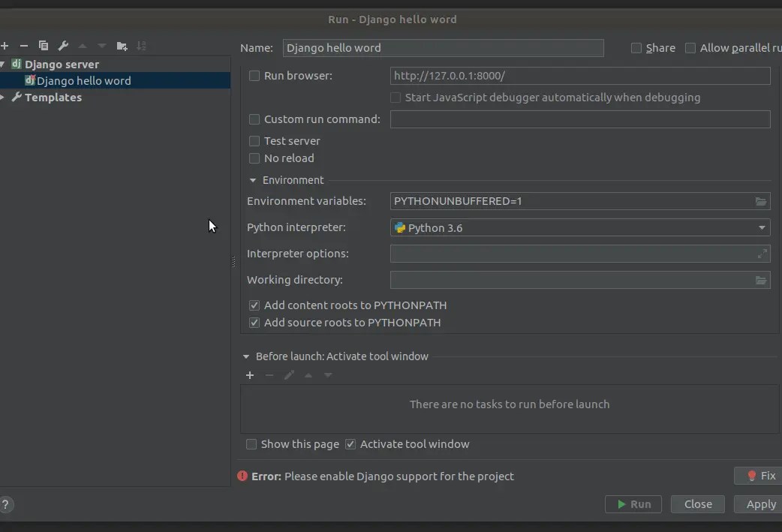The height and width of the screenshot is (532, 782).
Task: Copy the selected run configuration
Action: 43,46
